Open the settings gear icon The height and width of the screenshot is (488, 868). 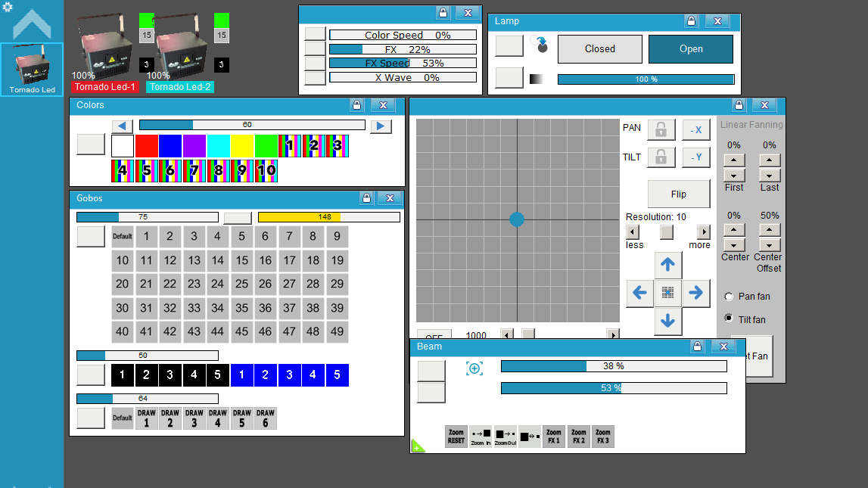coord(8,8)
